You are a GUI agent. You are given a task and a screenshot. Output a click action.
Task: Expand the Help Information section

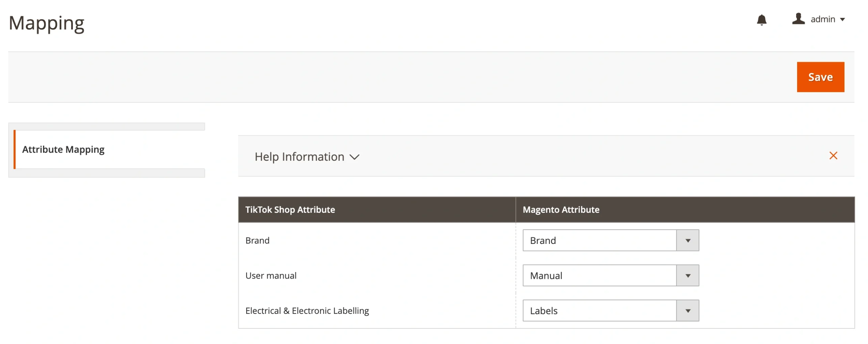click(x=299, y=157)
